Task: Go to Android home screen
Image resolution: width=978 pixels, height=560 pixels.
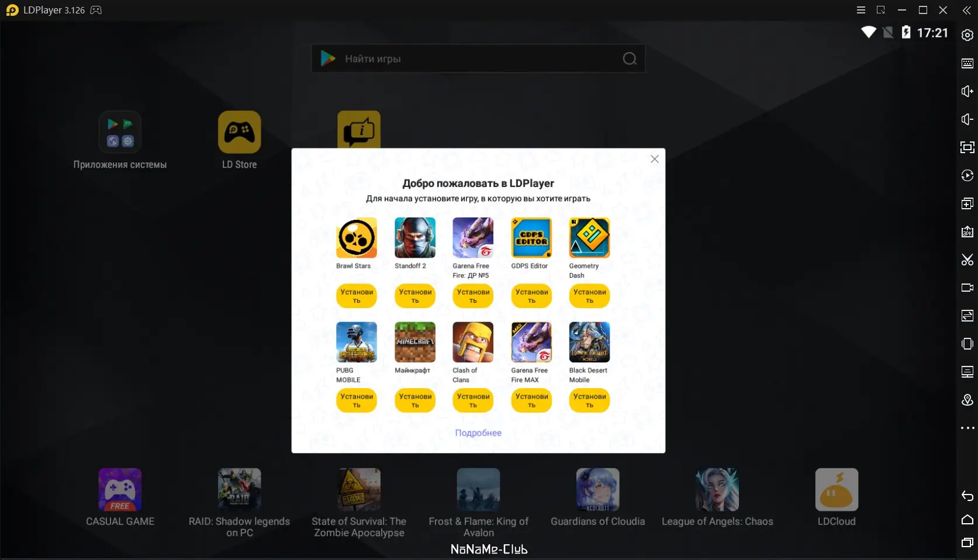Action: (967, 520)
